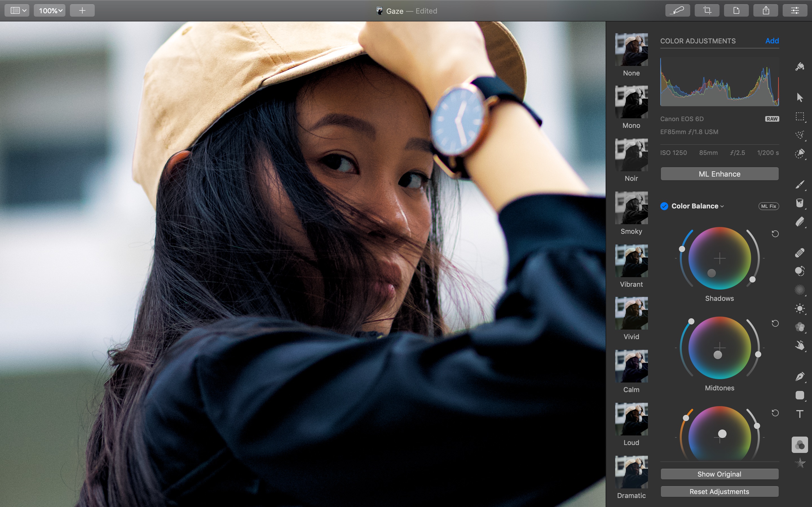Drag the Midtones color wheel center point

click(717, 355)
